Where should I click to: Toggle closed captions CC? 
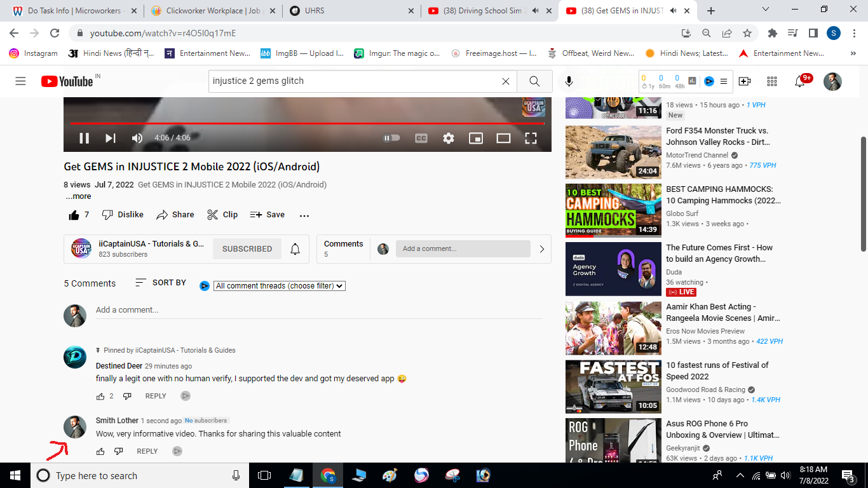pyautogui.click(x=421, y=138)
